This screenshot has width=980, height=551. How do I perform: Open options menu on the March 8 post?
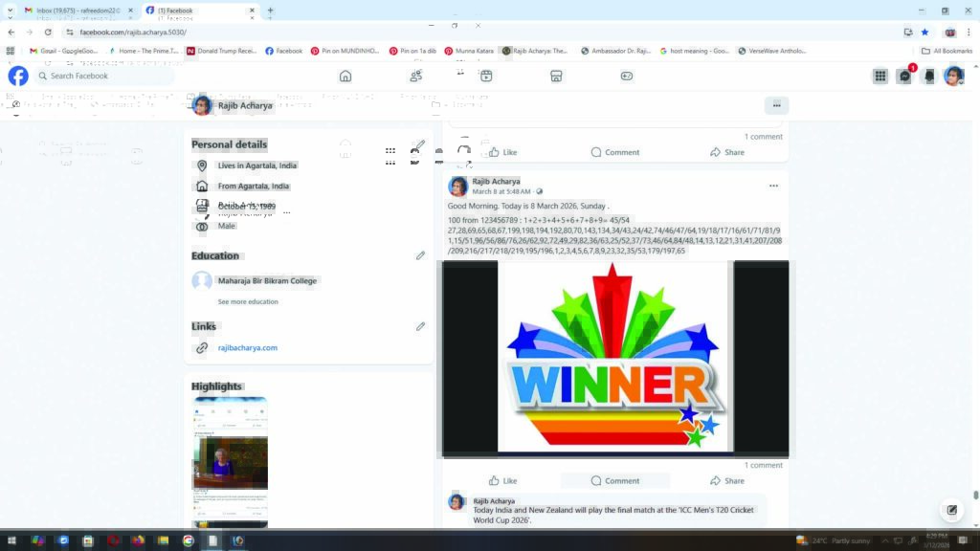coord(773,186)
